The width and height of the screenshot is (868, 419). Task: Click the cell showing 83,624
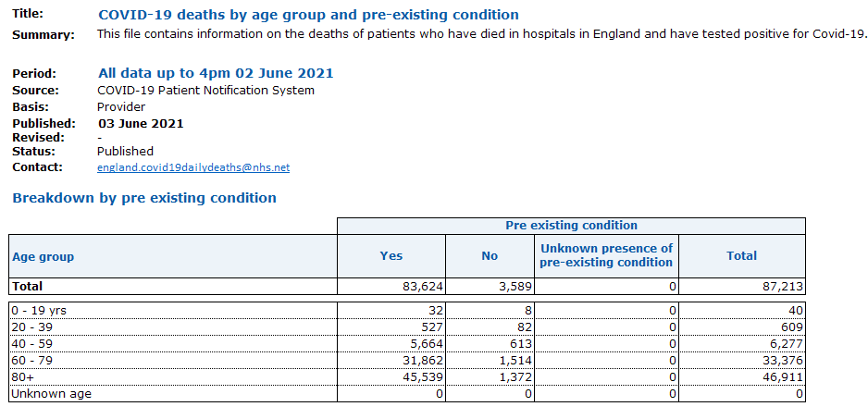(x=391, y=287)
